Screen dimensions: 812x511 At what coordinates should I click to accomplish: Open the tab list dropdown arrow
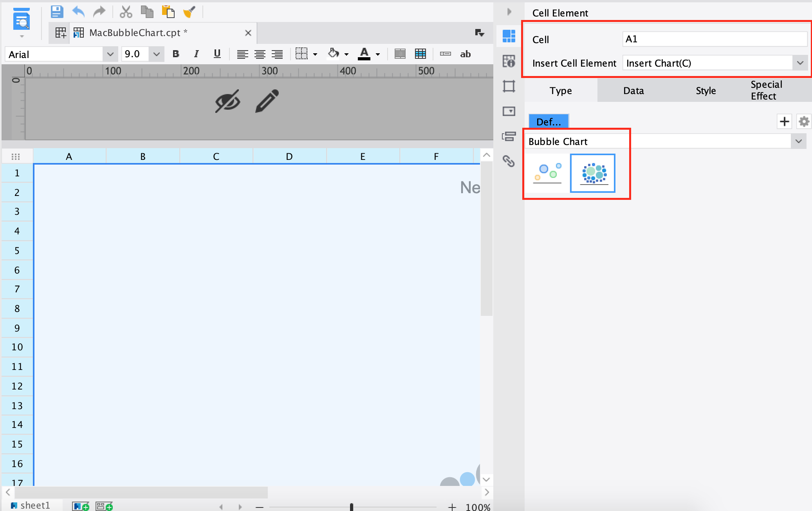pyautogui.click(x=480, y=33)
